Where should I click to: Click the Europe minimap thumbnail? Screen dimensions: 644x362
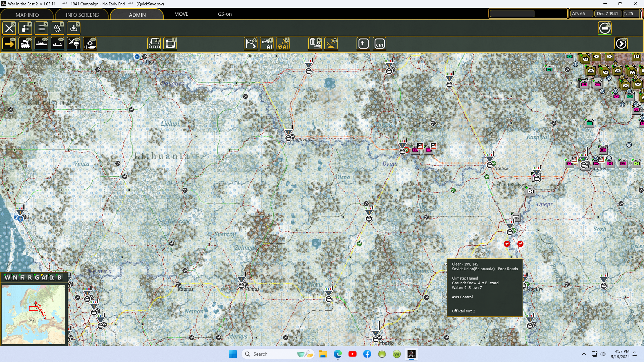[x=34, y=314]
